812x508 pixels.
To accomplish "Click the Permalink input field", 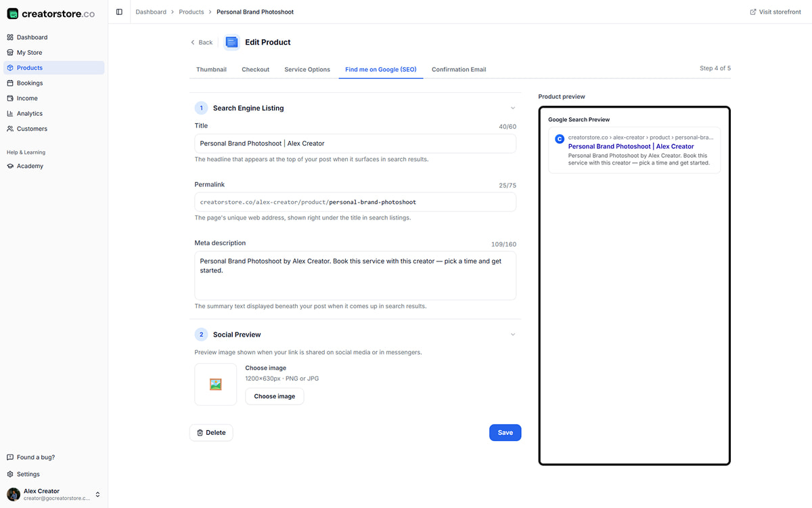I will tap(355, 202).
